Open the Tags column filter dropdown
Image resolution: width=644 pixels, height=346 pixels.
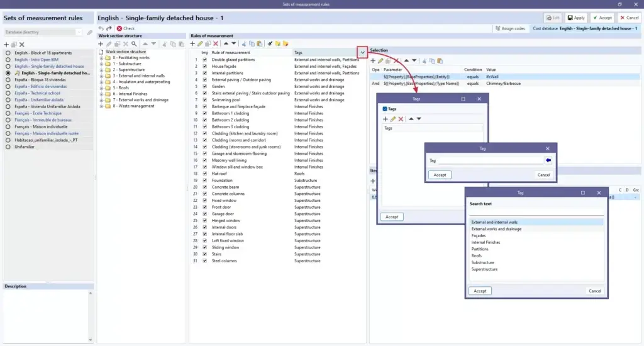362,52
